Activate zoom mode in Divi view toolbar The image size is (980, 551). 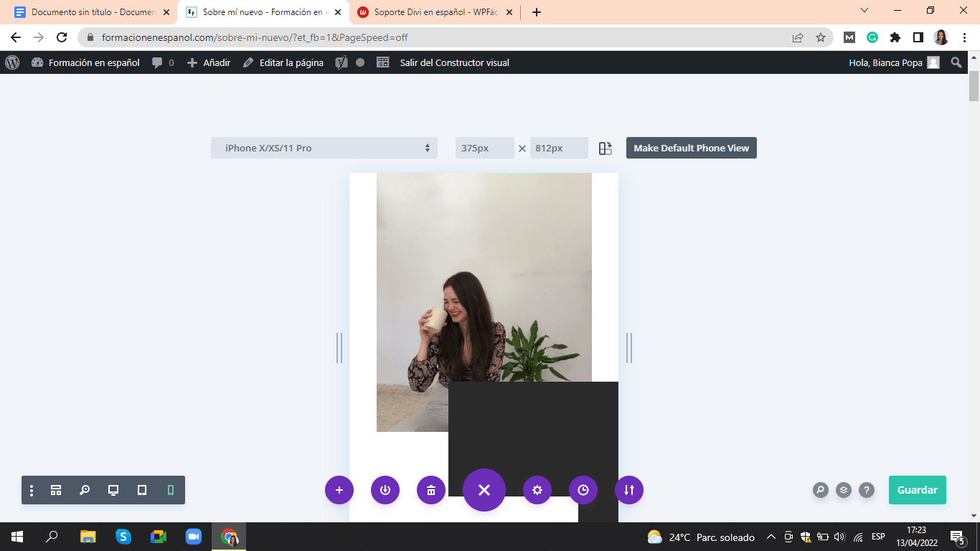coord(85,490)
